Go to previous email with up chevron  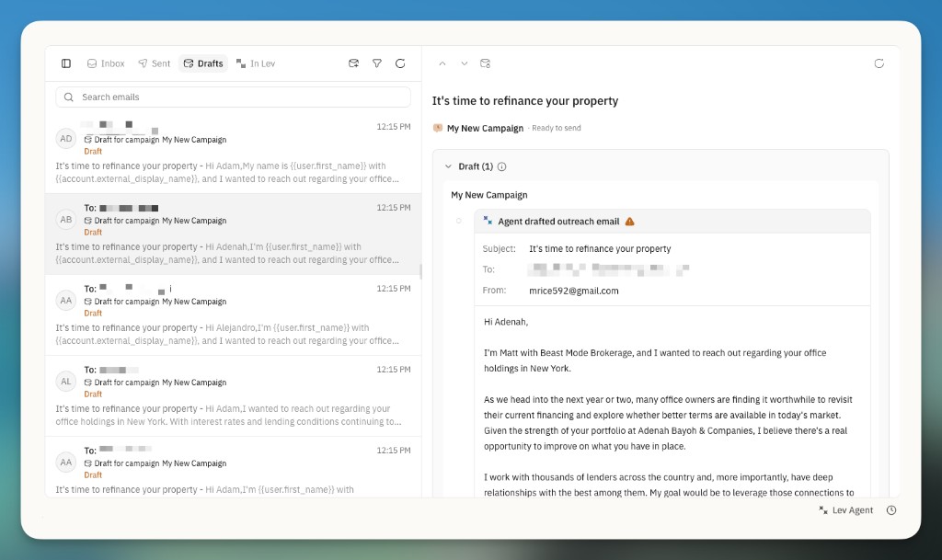pos(442,63)
